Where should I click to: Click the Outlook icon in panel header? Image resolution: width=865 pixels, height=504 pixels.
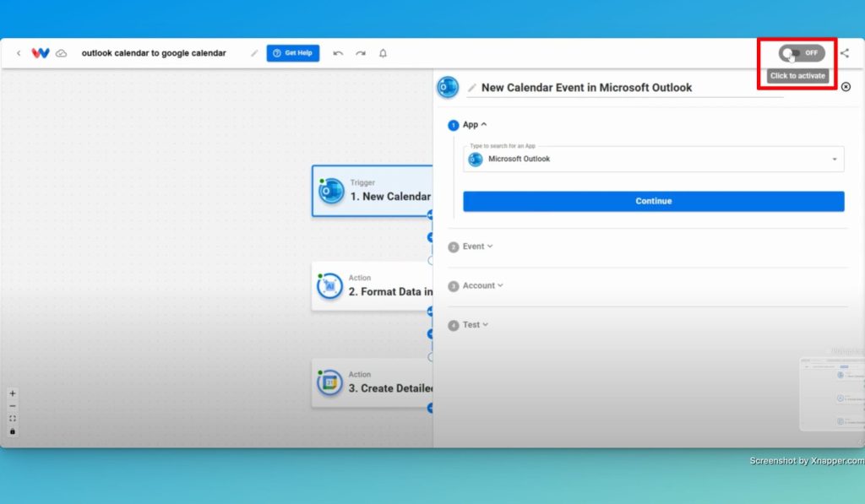[x=448, y=87]
